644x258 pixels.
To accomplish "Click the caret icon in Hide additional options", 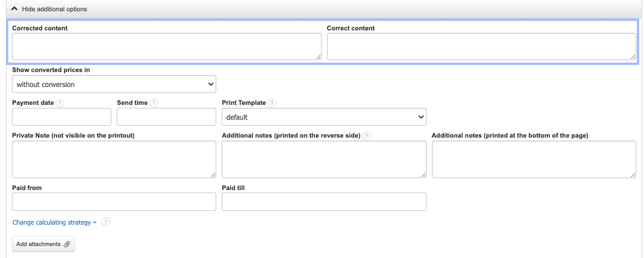I will coord(15,10).
